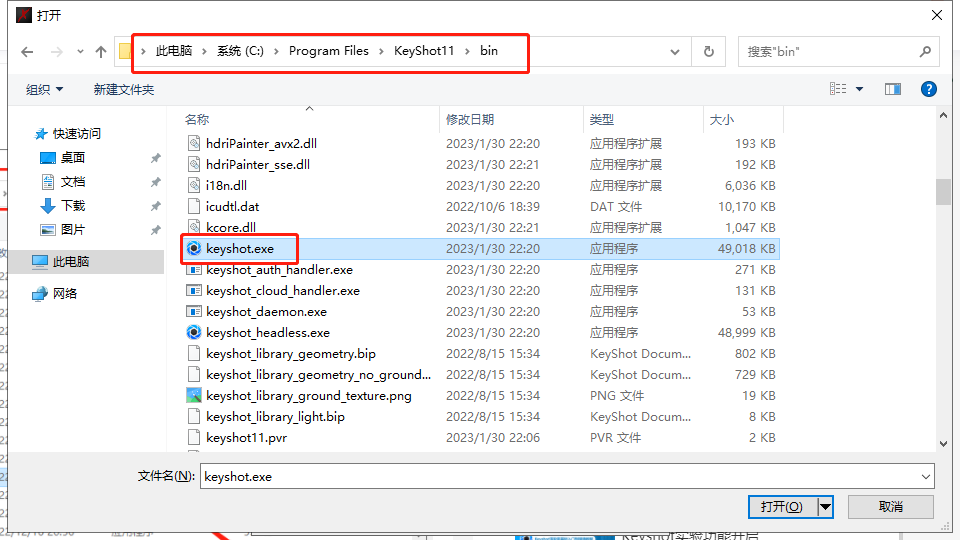Select keyshot_daemon.exe icon
This screenshot has height=540, width=960.
point(193,312)
